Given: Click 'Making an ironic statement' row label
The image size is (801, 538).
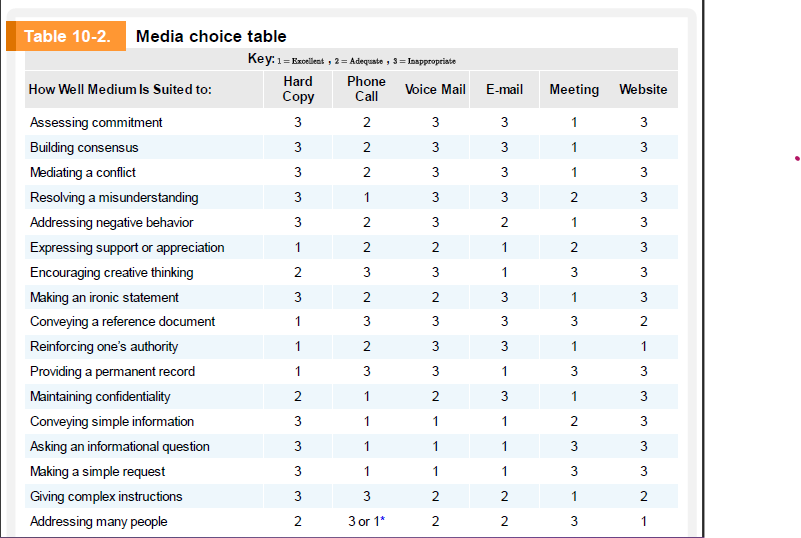Looking at the screenshot, I should (104, 297).
